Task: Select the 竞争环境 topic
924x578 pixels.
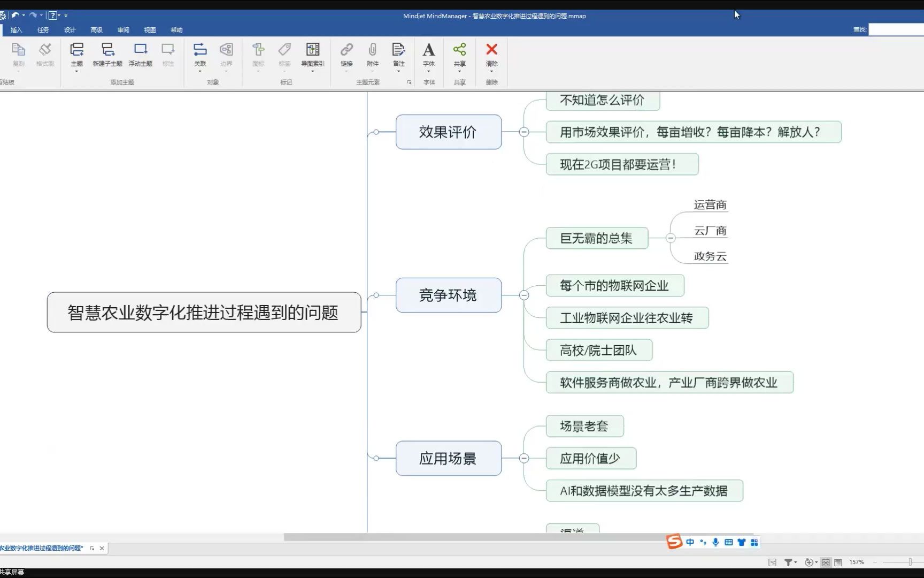Action: 449,295
